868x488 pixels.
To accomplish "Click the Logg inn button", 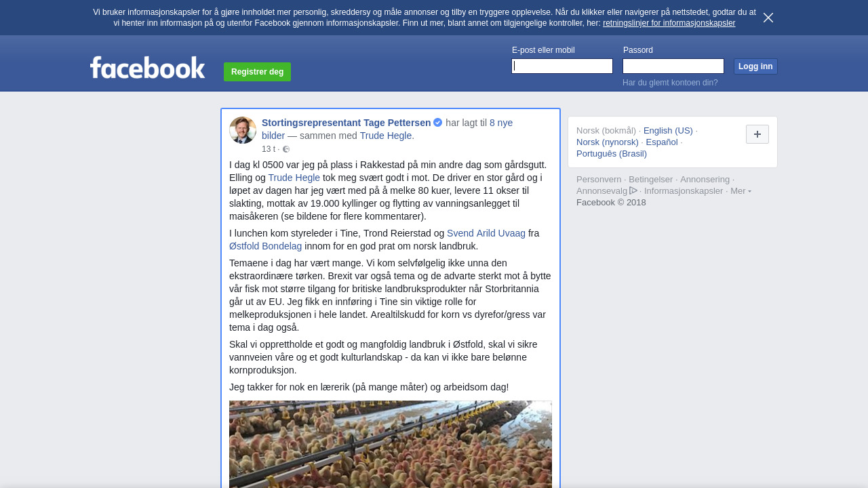I will pos(755,66).
